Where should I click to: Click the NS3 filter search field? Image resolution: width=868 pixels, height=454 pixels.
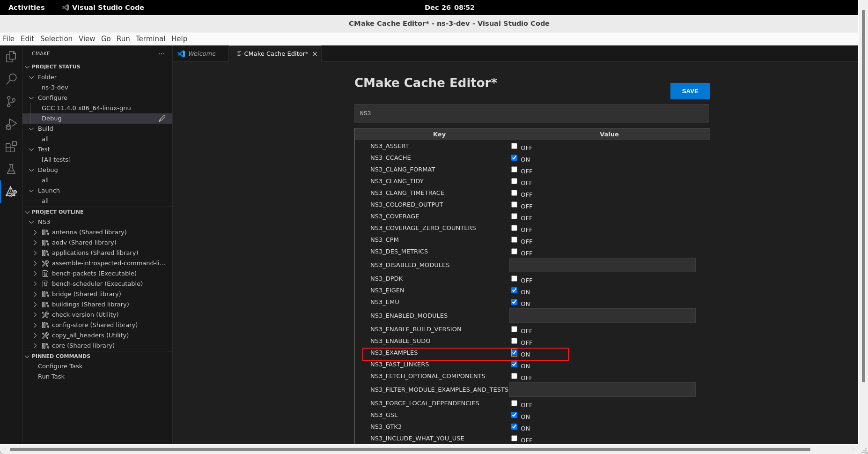coord(531,113)
